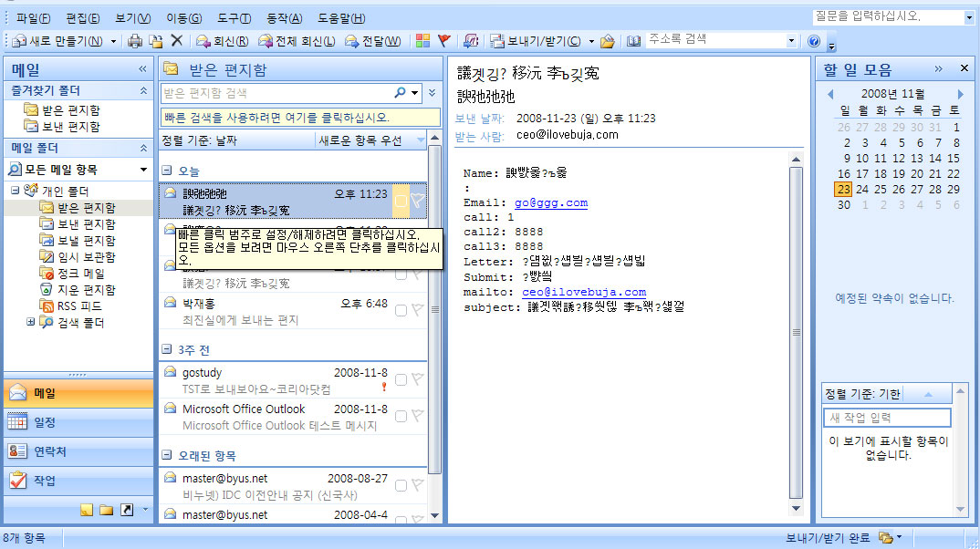
Task: Click the Address Book icon
Action: click(x=634, y=41)
